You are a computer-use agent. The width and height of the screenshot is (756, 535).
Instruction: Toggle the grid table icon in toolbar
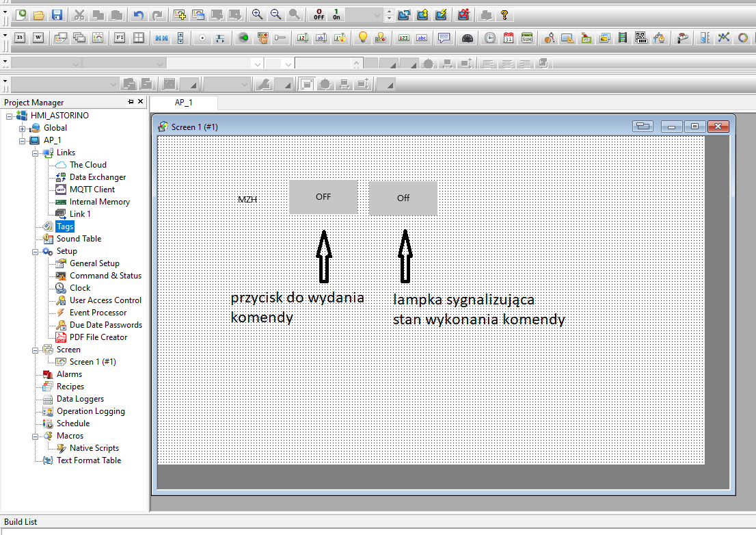click(x=138, y=38)
